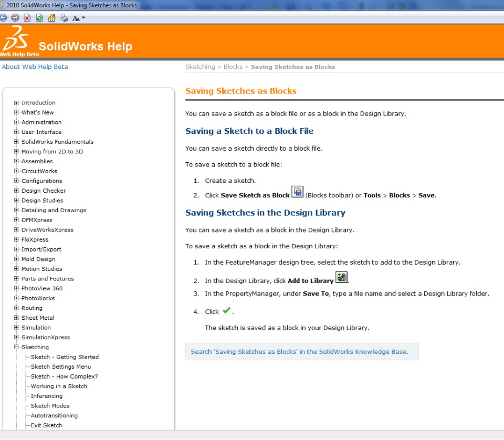Print the help topic
Screen dimensions: 504x440
pos(64,18)
